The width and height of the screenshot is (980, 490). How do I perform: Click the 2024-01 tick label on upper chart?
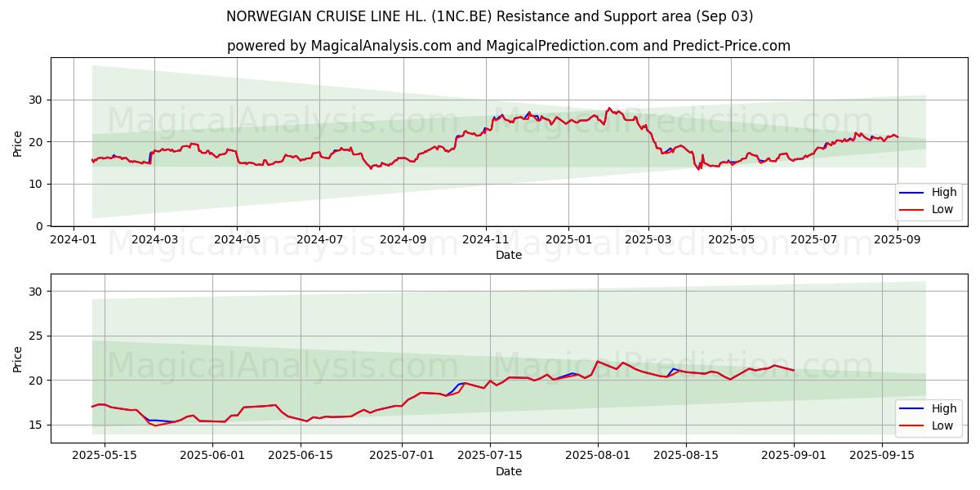(x=74, y=240)
